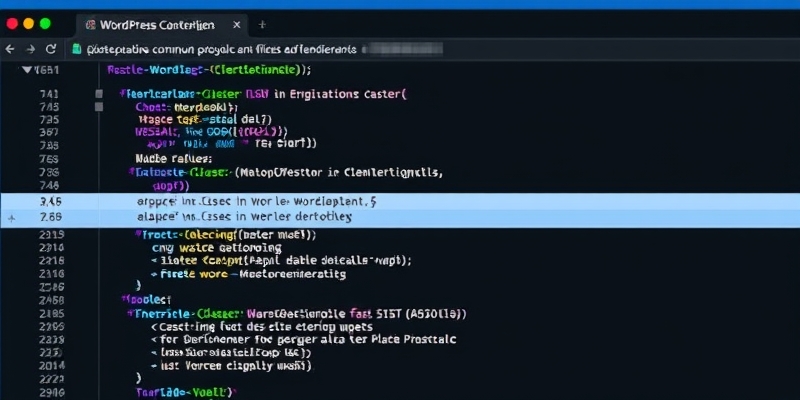The height and width of the screenshot is (400, 800).
Task: Reload the current page
Action: coord(53,48)
